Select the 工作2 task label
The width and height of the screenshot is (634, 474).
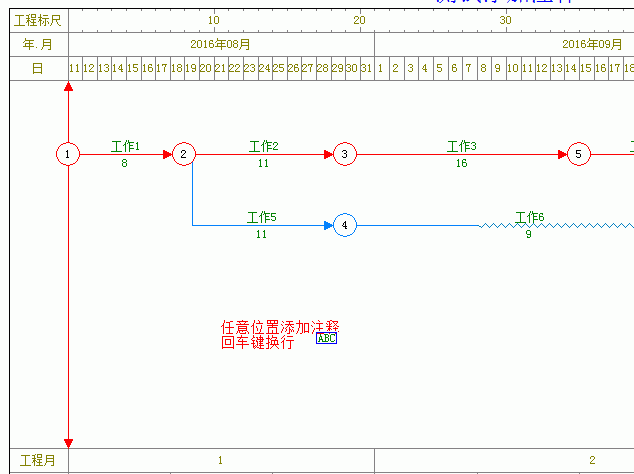click(264, 146)
